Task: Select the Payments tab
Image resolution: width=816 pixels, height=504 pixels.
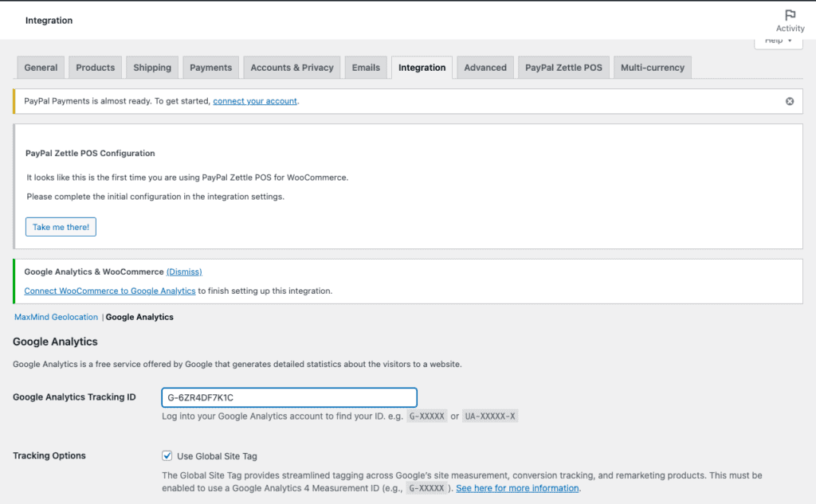Action: pos(210,68)
